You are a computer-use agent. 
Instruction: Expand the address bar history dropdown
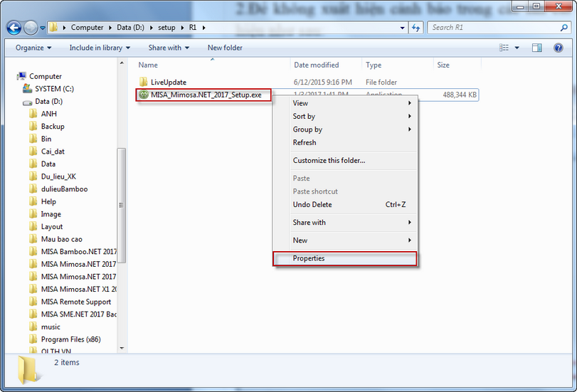point(402,28)
